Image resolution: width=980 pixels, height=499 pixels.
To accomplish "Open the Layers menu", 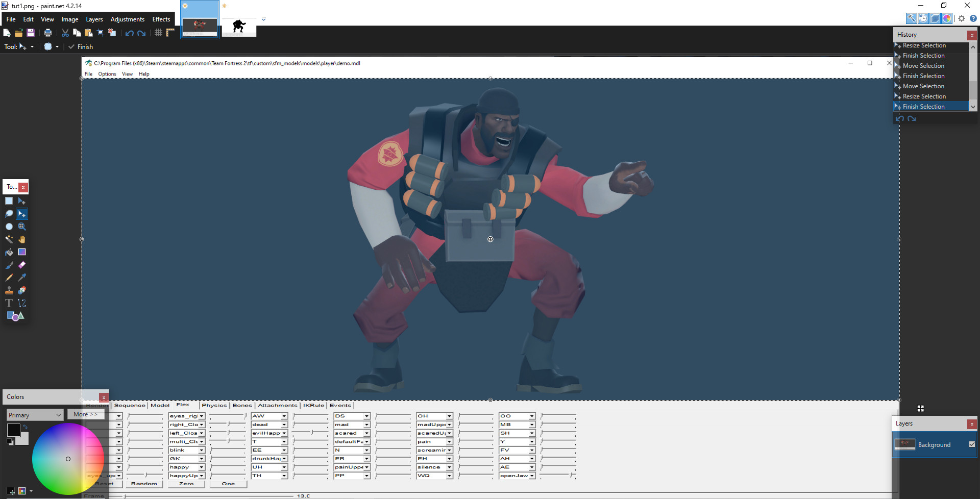I will coord(94,19).
